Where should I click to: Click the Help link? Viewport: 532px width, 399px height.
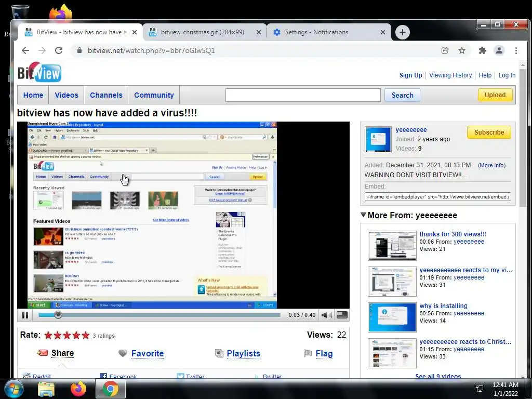485,75
